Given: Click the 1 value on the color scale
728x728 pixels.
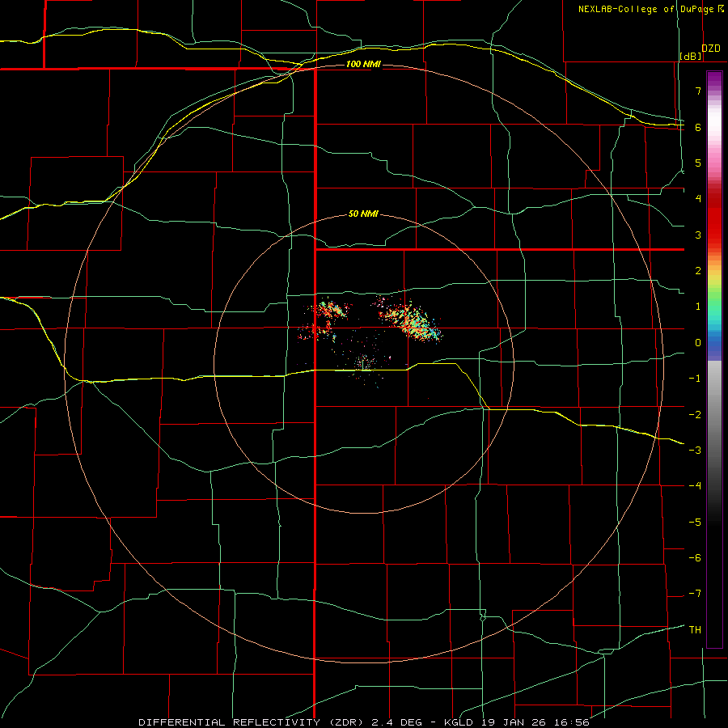Looking at the screenshot, I should tap(698, 307).
